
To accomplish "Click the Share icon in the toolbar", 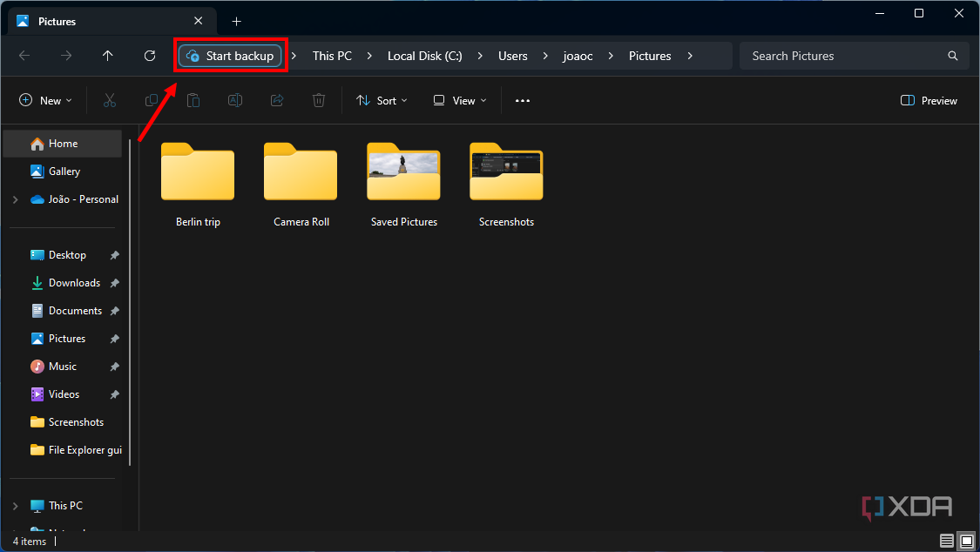I will (276, 100).
